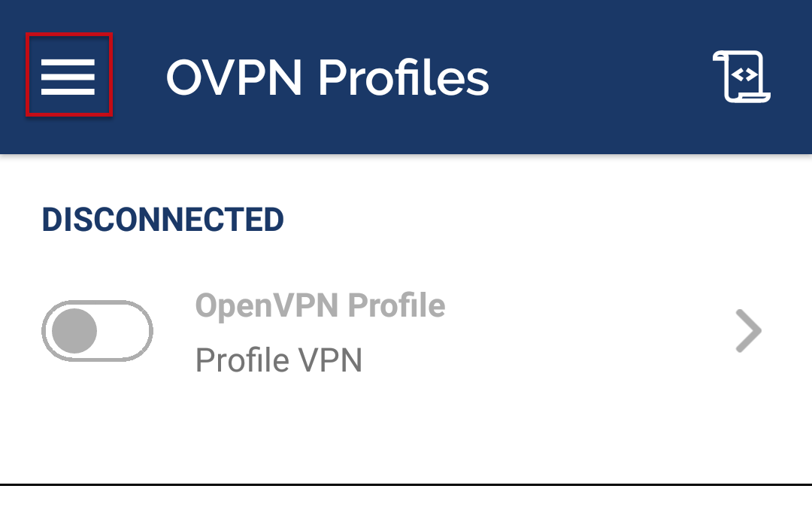This screenshot has height=522, width=812.
Task: Click the "OpenVPN Profile" label
Action: (320, 306)
